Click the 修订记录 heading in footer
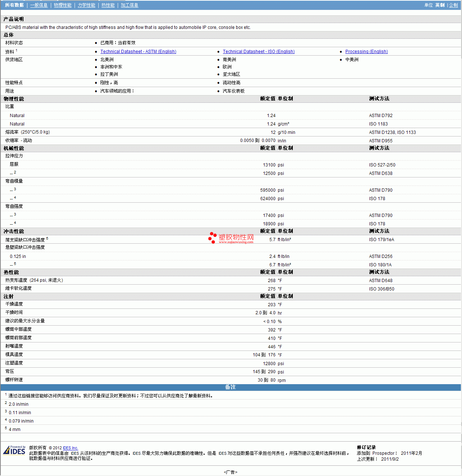The width and height of the screenshot is (462, 476). 366,447
